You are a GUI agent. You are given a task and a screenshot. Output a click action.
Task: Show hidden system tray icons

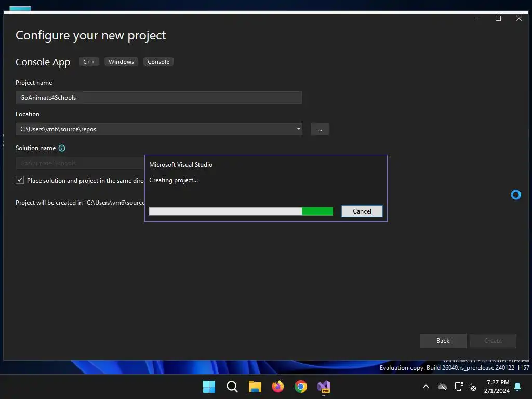tap(426, 387)
